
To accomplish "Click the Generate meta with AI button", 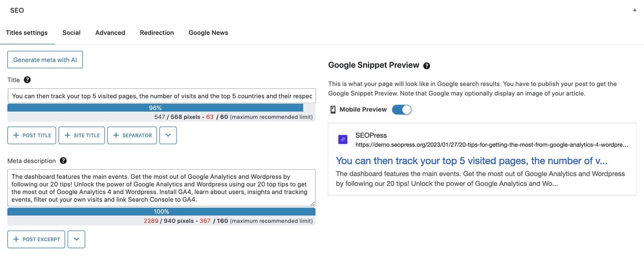I will 45,59.
